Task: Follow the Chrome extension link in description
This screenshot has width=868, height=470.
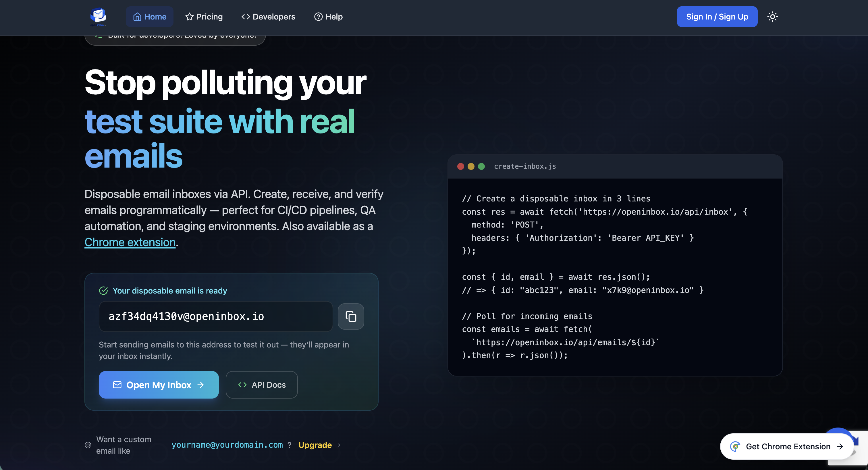Action: point(130,242)
